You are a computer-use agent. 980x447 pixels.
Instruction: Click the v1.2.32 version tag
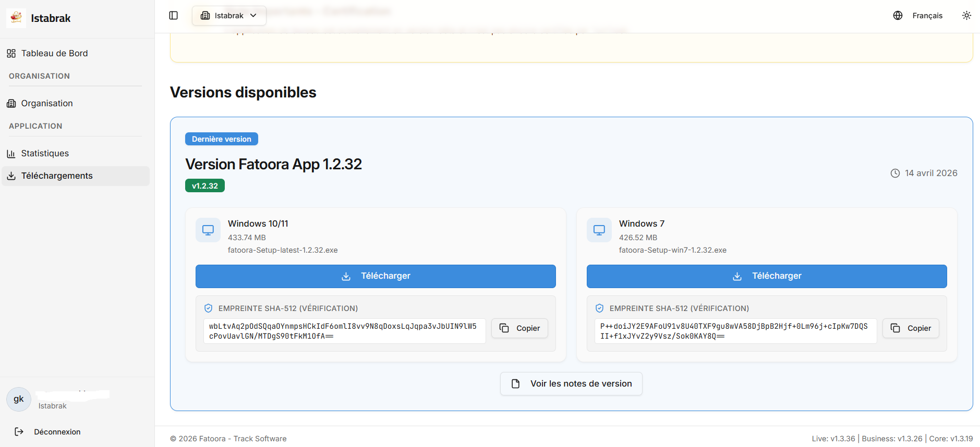coord(205,186)
